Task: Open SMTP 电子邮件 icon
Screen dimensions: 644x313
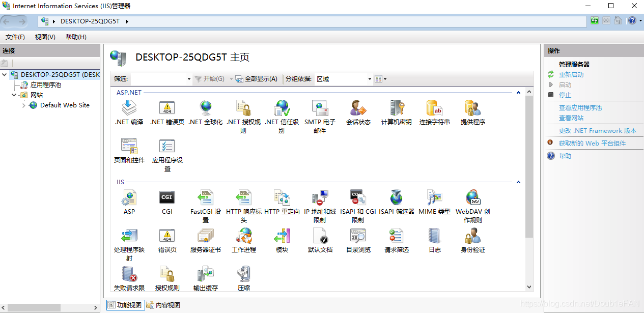Action: [x=320, y=108]
